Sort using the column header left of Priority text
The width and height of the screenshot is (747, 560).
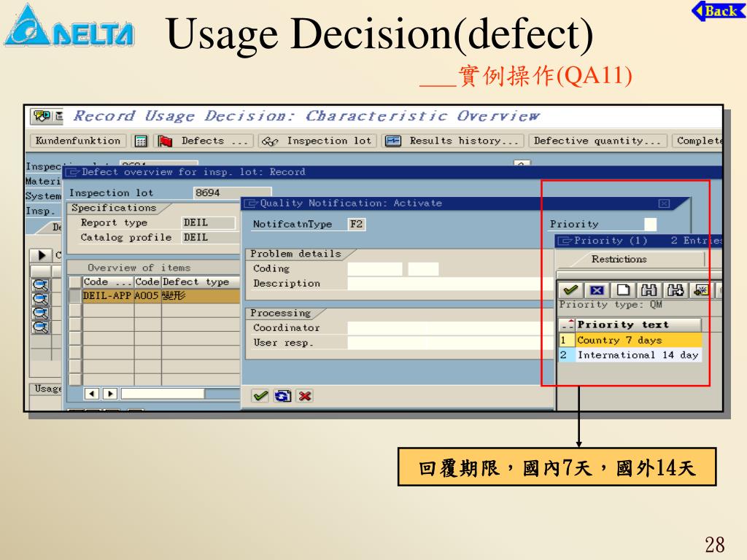click(567, 324)
